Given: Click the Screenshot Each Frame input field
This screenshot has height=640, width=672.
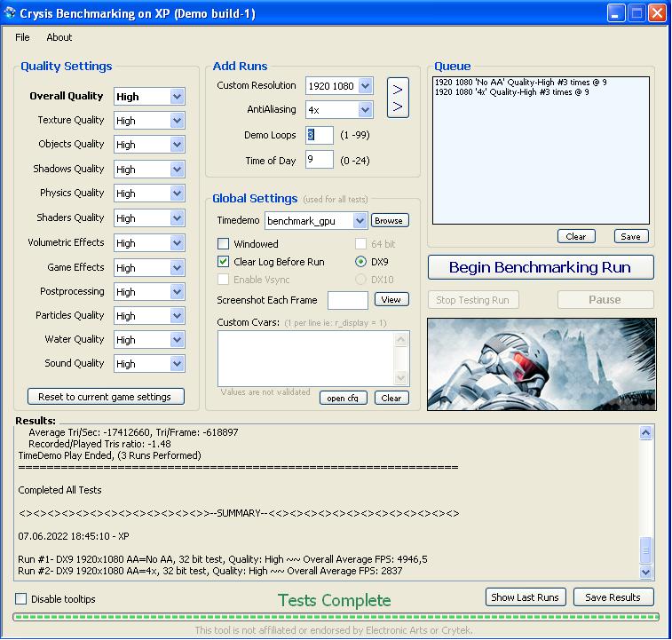Looking at the screenshot, I should (348, 300).
